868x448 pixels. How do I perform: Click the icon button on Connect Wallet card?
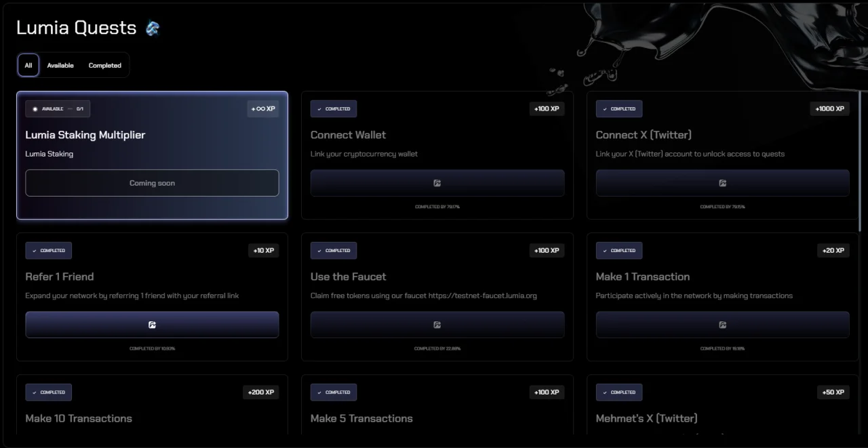pos(437,183)
